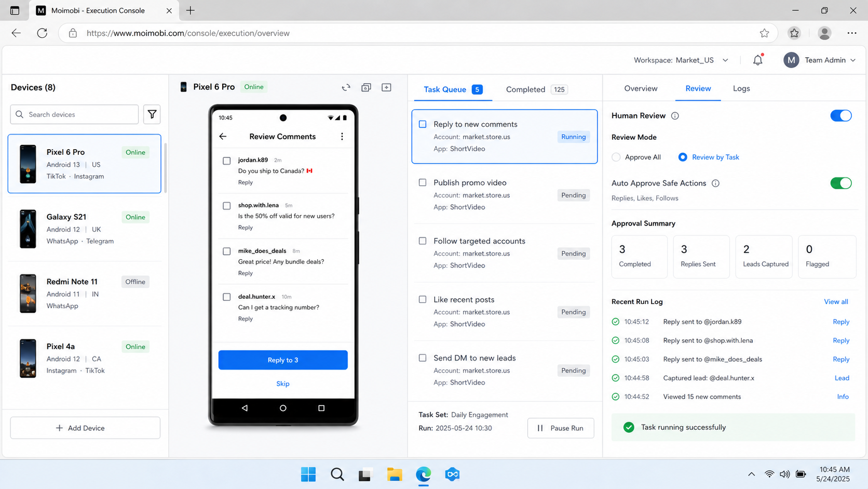Open File Explorer from taskbar
Image resolution: width=868 pixels, height=489 pixels.
click(395, 474)
